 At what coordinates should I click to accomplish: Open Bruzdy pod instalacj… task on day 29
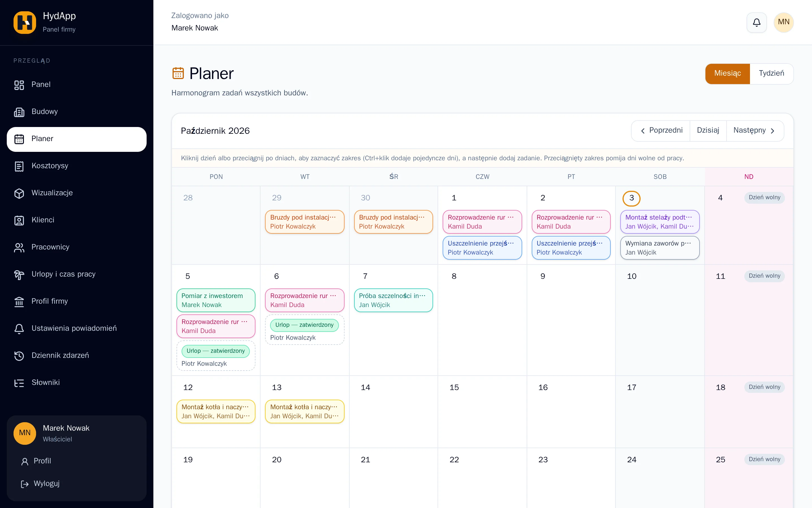pos(304,222)
